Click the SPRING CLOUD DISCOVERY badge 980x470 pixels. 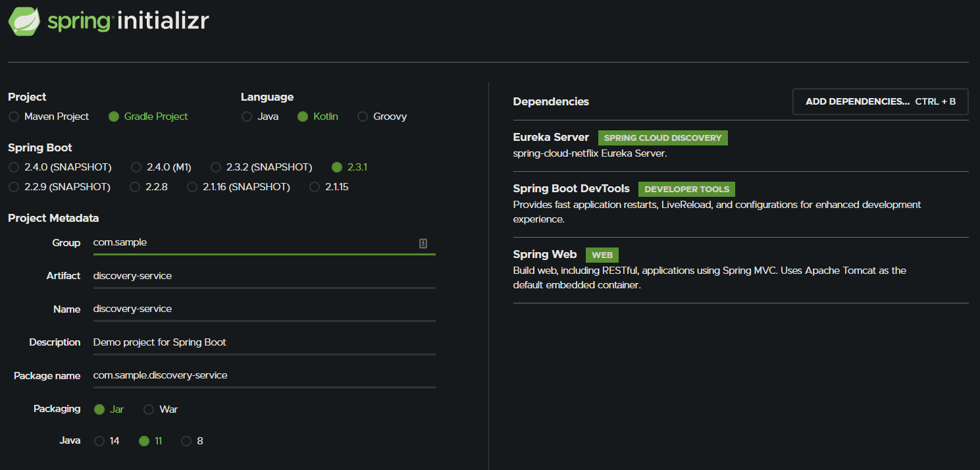[662, 138]
